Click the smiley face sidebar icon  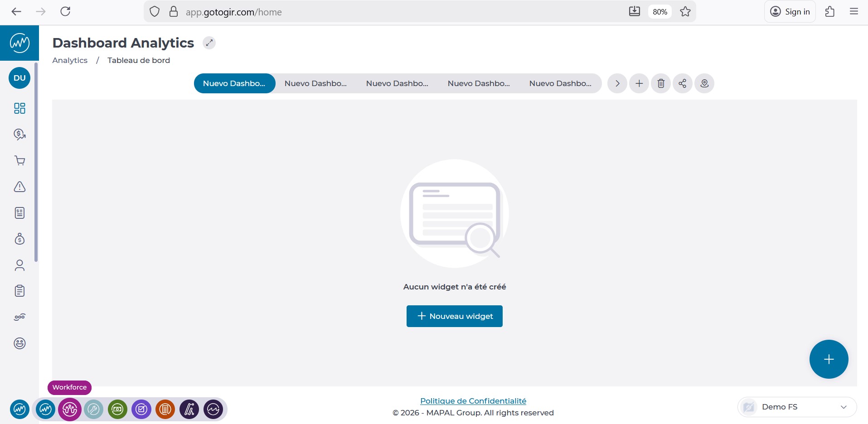point(19,343)
